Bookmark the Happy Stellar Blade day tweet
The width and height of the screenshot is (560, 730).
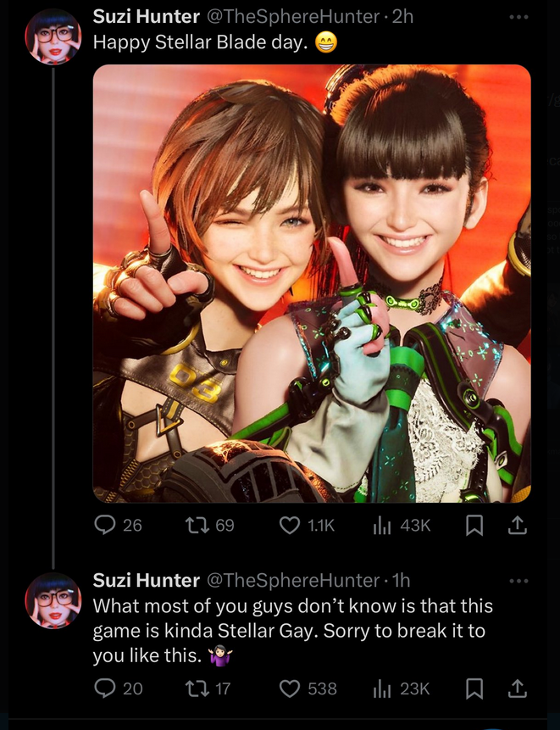pos(474,526)
